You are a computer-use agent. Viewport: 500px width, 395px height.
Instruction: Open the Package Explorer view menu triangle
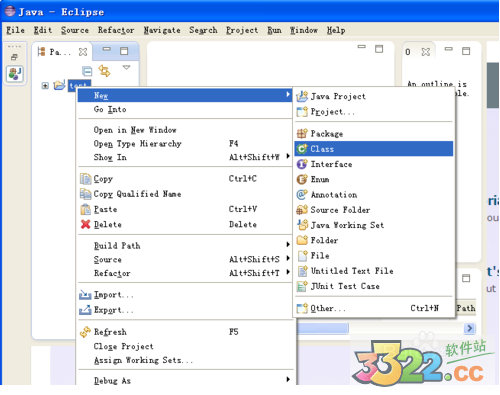126,68
